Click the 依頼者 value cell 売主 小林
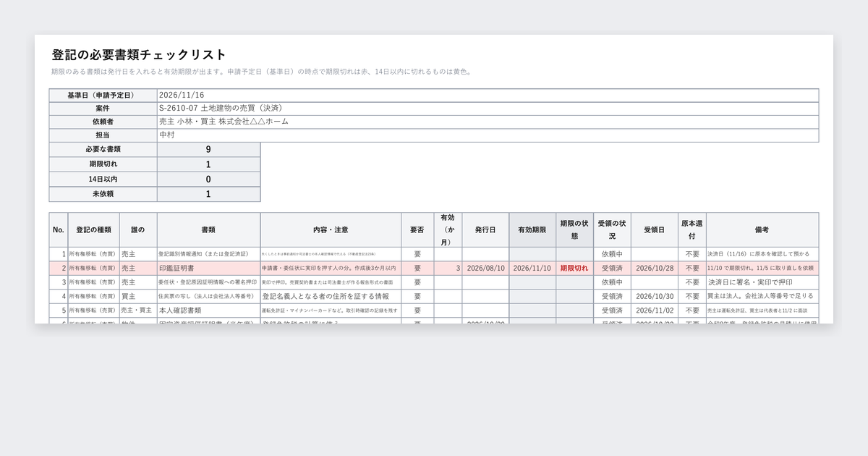 pyautogui.click(x=488, y=122)
